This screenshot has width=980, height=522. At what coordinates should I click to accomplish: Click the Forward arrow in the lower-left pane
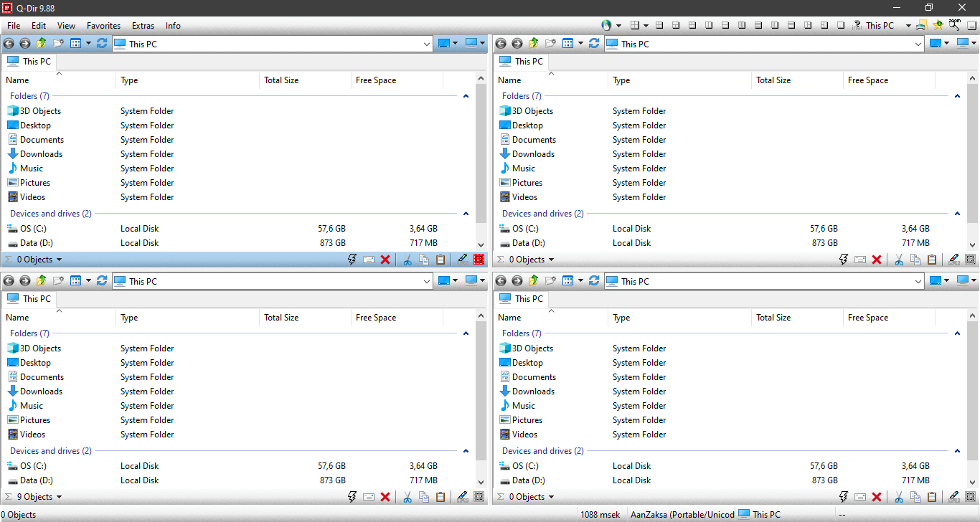[x=24, y=281]
